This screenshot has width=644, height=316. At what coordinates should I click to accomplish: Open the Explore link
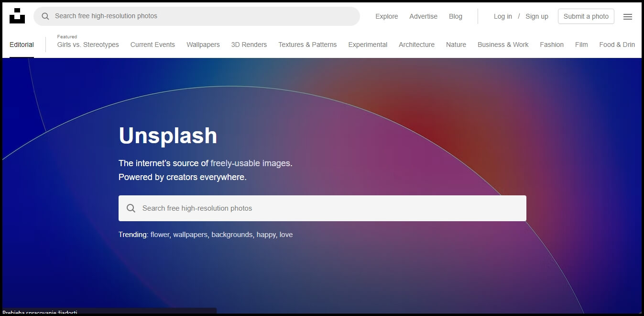click(387, 16)
